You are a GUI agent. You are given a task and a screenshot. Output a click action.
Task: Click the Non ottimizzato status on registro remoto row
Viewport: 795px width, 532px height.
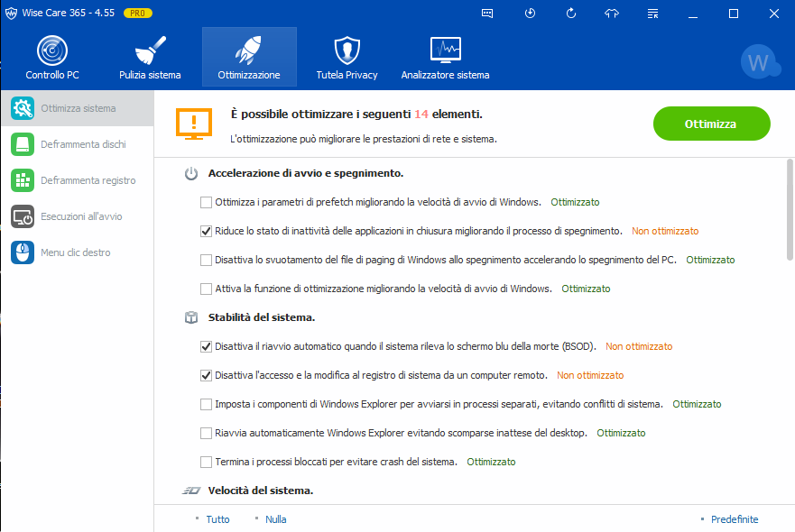590,375
